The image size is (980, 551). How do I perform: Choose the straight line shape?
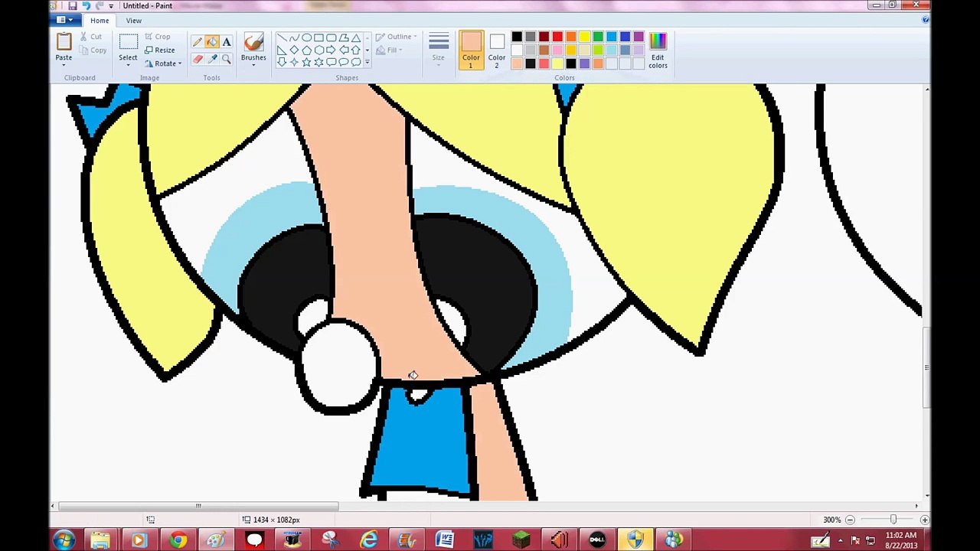point(282,38)
